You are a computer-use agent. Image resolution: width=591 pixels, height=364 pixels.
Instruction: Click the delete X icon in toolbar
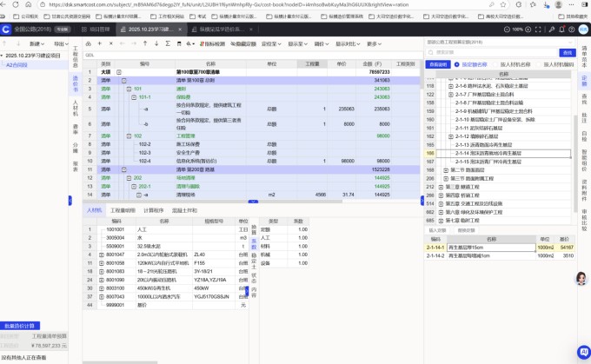110,43
